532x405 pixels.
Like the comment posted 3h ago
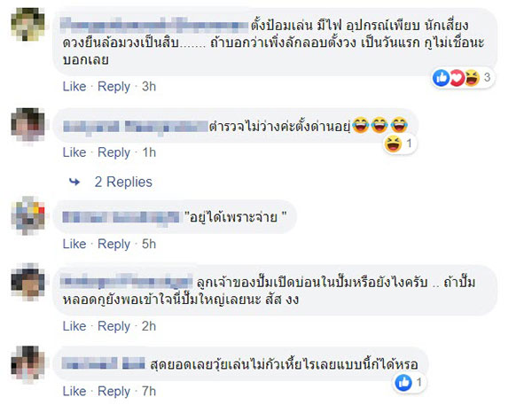[74, 87]
